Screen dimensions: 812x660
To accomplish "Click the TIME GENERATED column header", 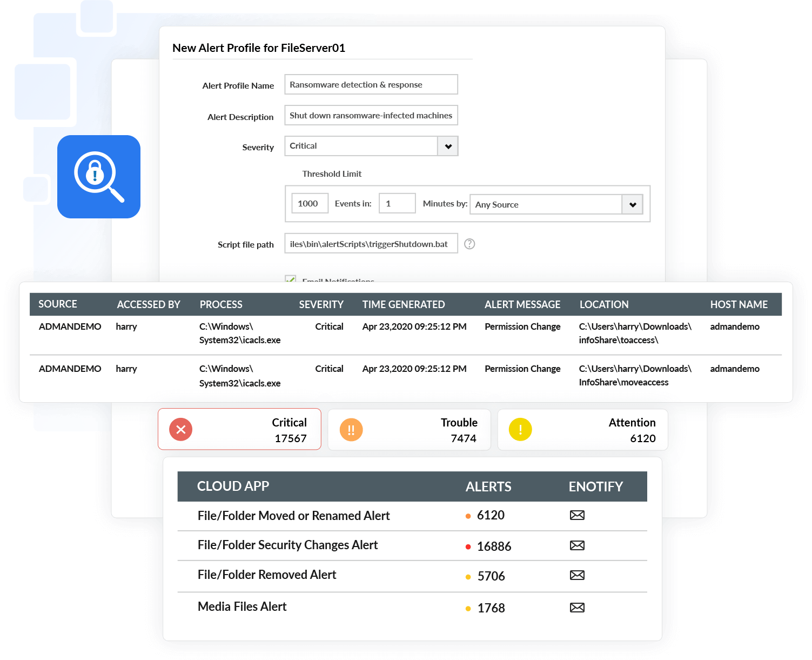I will tap(404, 304).
